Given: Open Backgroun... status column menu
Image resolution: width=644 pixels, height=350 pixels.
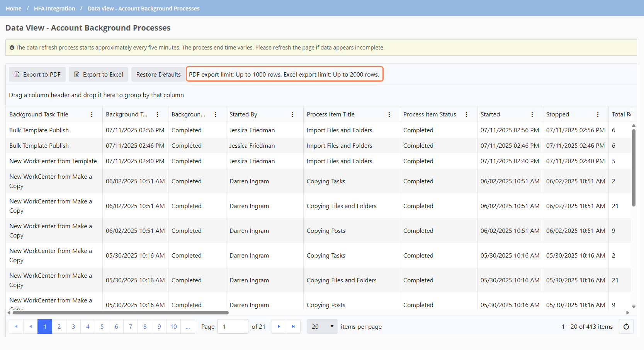Looking at the screenshot, I should [215, 114].
